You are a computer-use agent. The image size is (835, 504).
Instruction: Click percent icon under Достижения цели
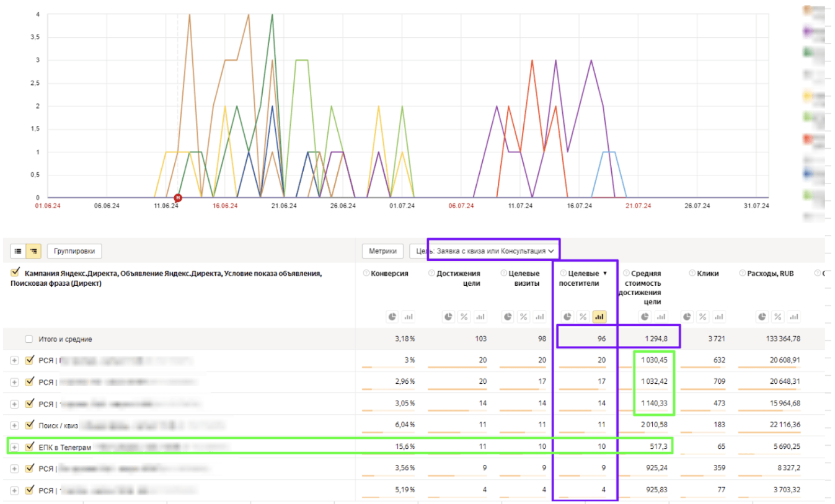click(x=464, y=317)
